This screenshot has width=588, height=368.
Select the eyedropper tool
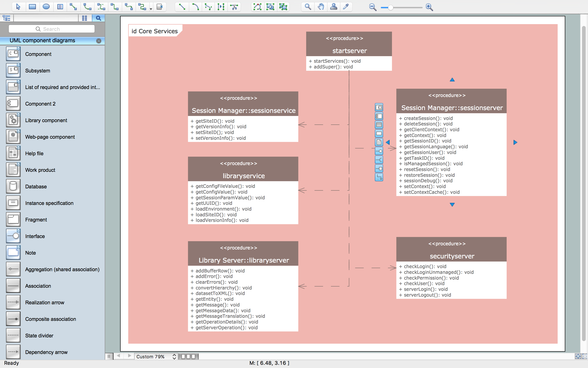346,7
